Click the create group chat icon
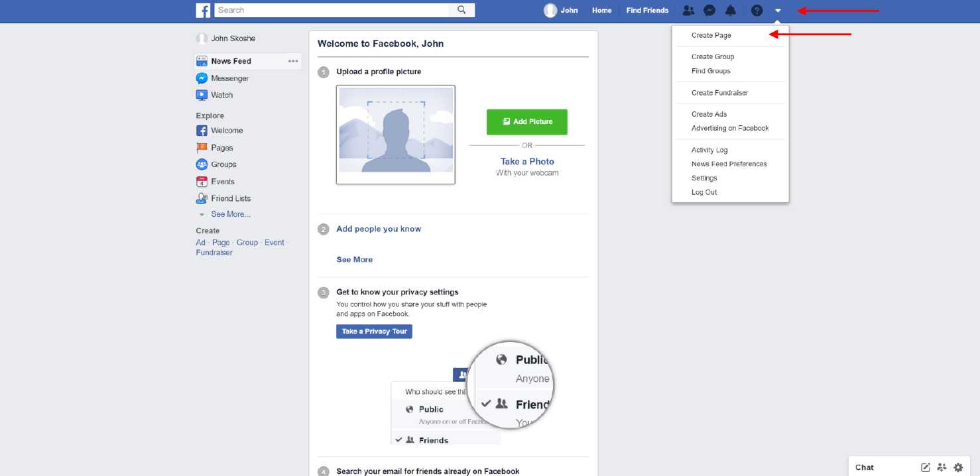This screenshot has width=980, height=476. pyautogui.click(x=942, y=467)
